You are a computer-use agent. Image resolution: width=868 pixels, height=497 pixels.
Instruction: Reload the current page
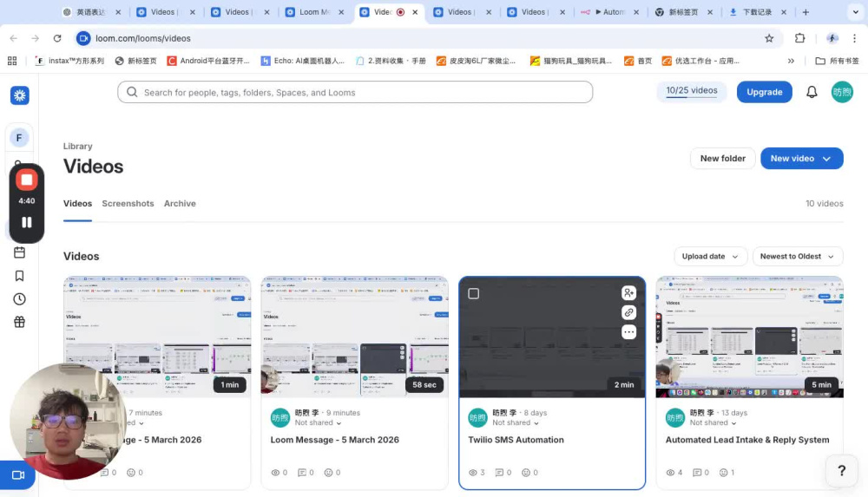point(57,38)
